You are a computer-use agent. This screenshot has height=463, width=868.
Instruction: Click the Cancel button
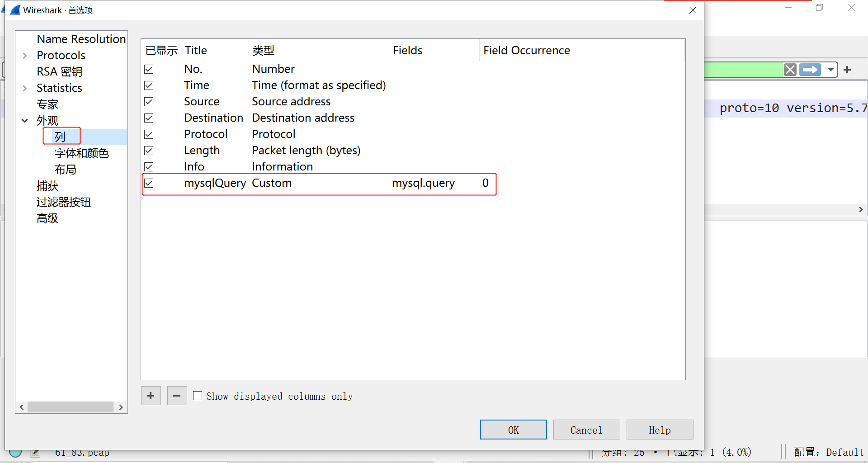586,430
